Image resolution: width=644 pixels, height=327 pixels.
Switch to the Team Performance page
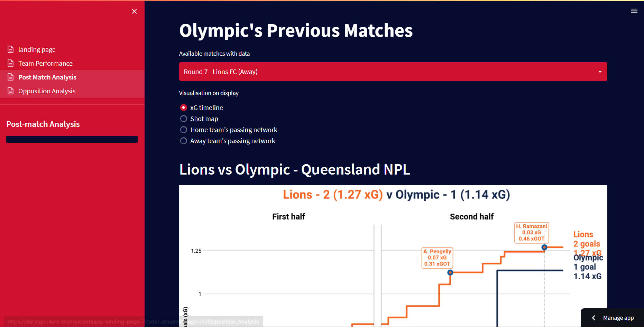[45, 63]
